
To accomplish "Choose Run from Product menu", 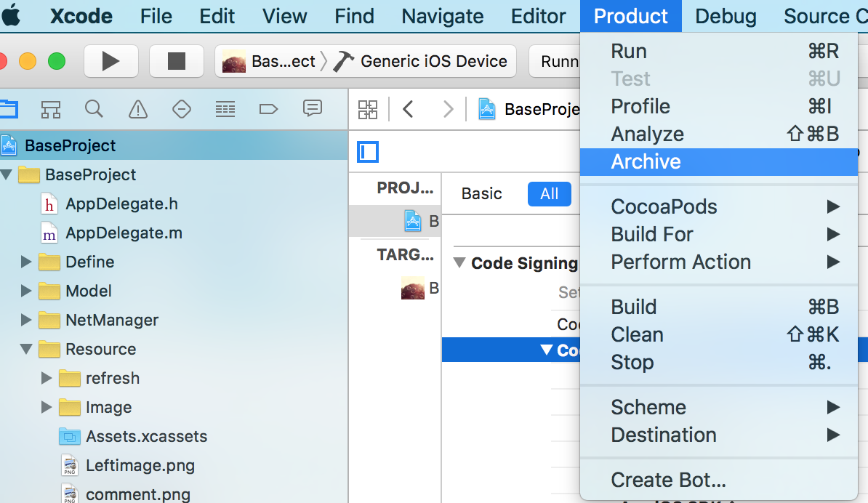I will click(719, 51).
